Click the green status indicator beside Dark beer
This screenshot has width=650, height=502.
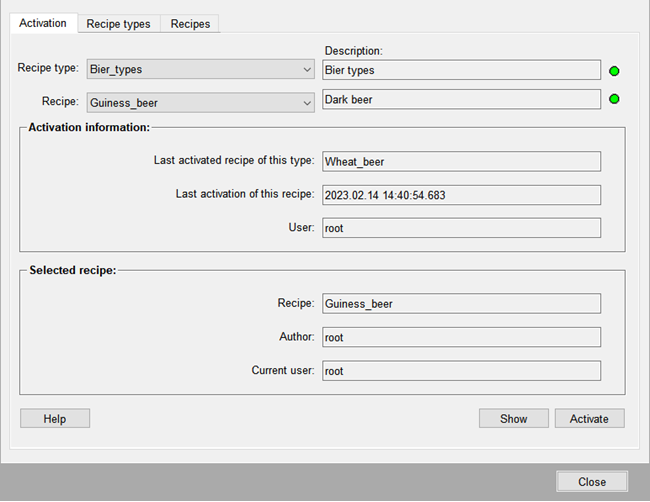click(614, 100)
